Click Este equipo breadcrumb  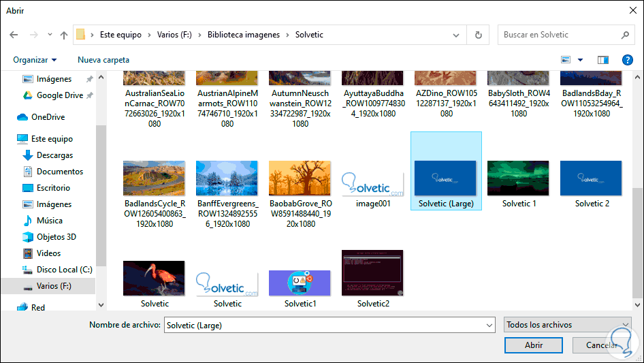(x=120, y=35)
